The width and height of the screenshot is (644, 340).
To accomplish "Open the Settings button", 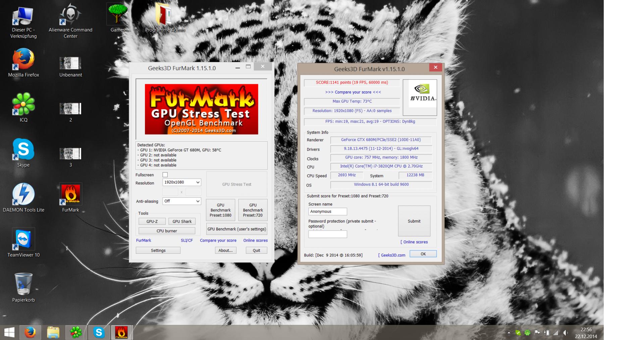I will (158, 250).
